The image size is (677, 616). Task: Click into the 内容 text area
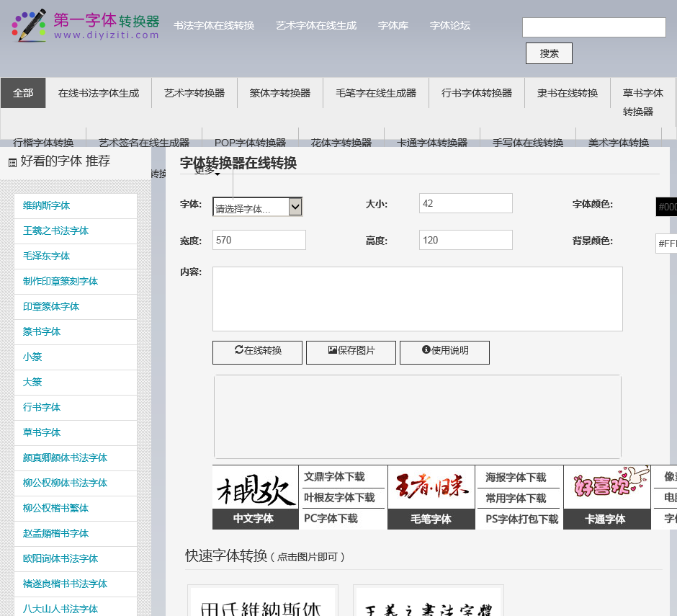click(417, 298)
